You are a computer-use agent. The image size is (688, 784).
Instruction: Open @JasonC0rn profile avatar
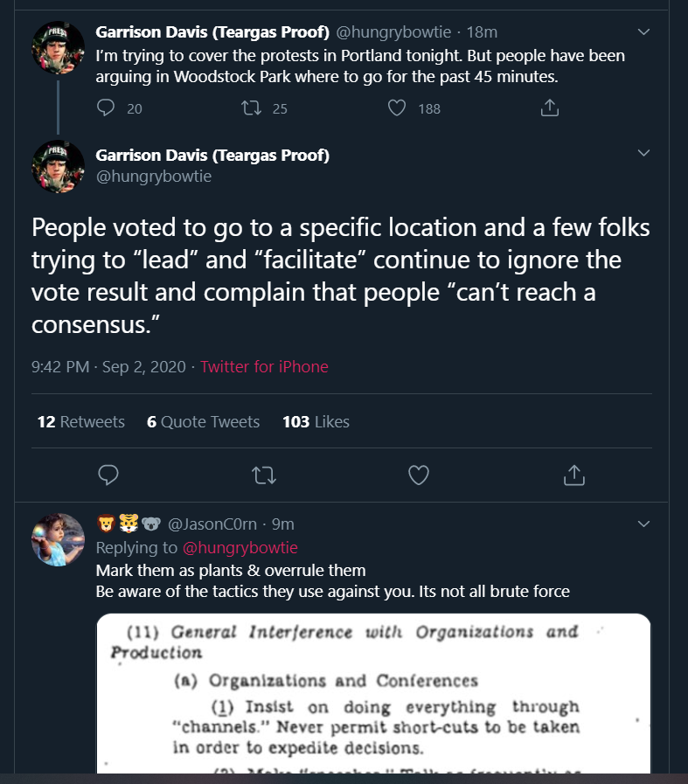(58, 540)
